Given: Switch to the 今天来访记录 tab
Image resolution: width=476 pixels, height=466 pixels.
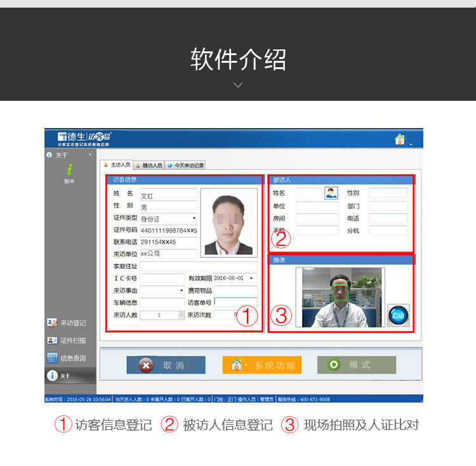Looking at the screenshot, I should [186, 165].
